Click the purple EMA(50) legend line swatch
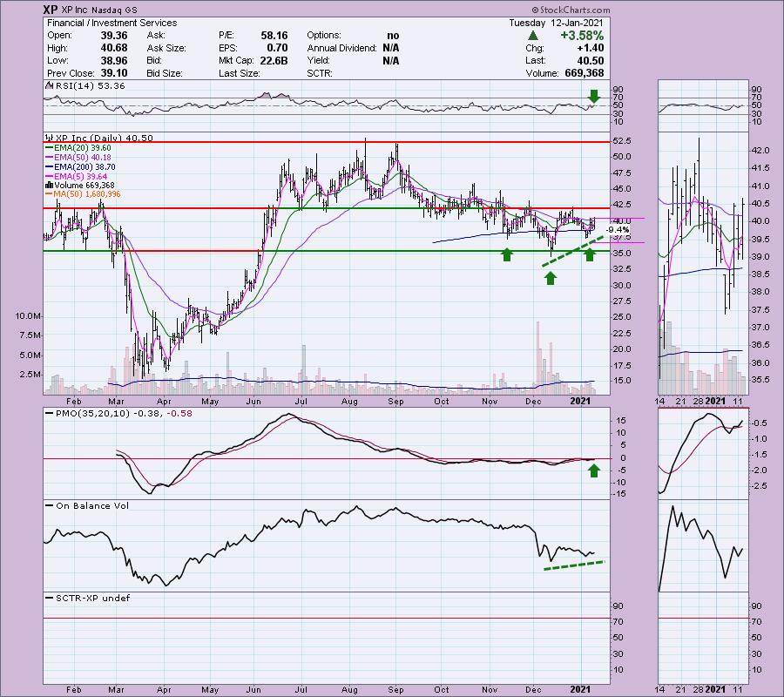This screenshot has width=784, height=697. click(x=49, y=158)
